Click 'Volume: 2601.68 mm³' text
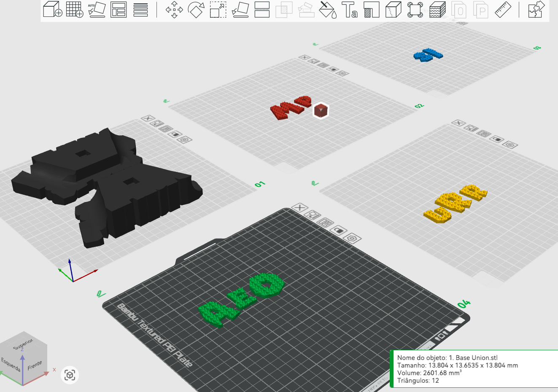558x392 pixels. pyautogui.click(x=429, y=373)
